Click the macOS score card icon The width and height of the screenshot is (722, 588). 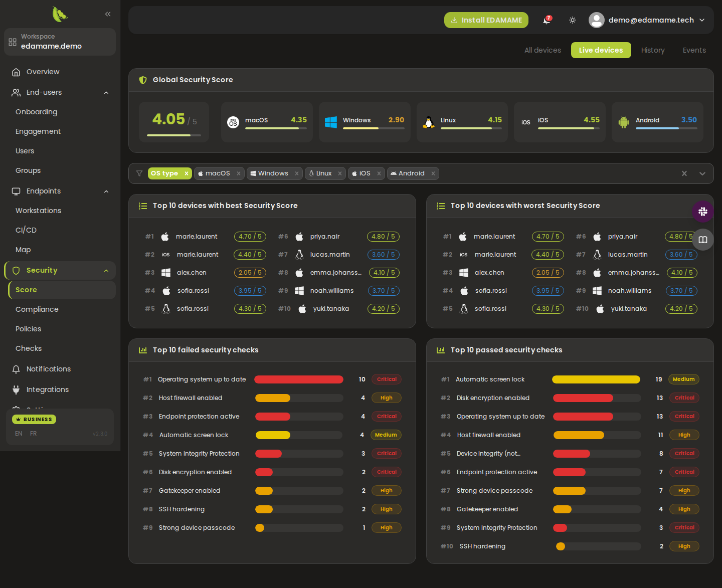tap(233, 122)
